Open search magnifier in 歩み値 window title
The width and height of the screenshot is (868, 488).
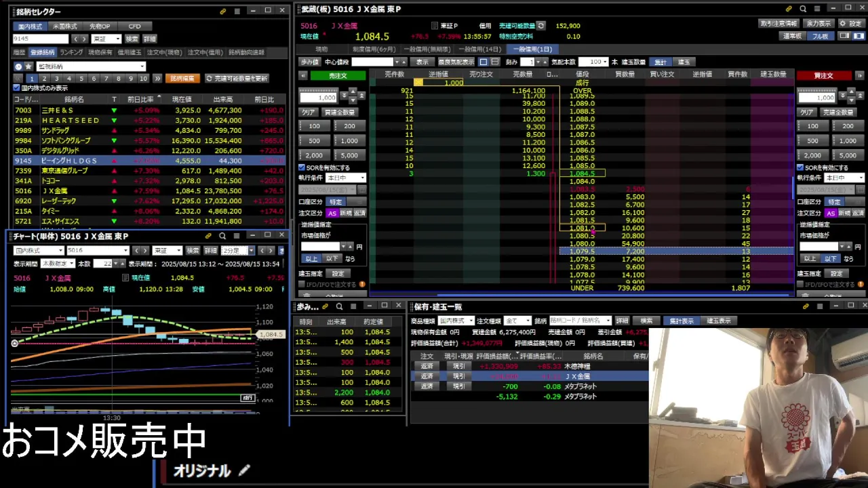point(340,306)
